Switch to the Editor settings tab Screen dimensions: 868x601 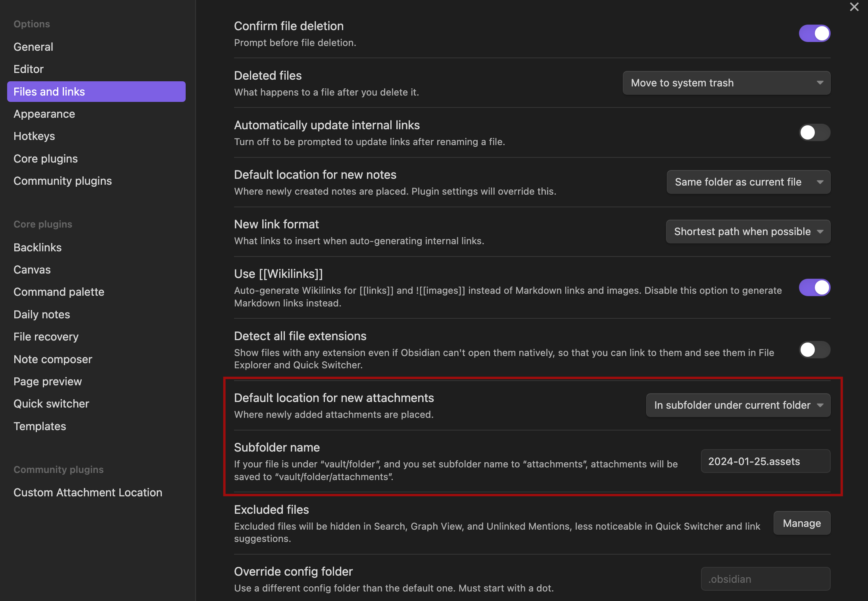tap(29, 69)
